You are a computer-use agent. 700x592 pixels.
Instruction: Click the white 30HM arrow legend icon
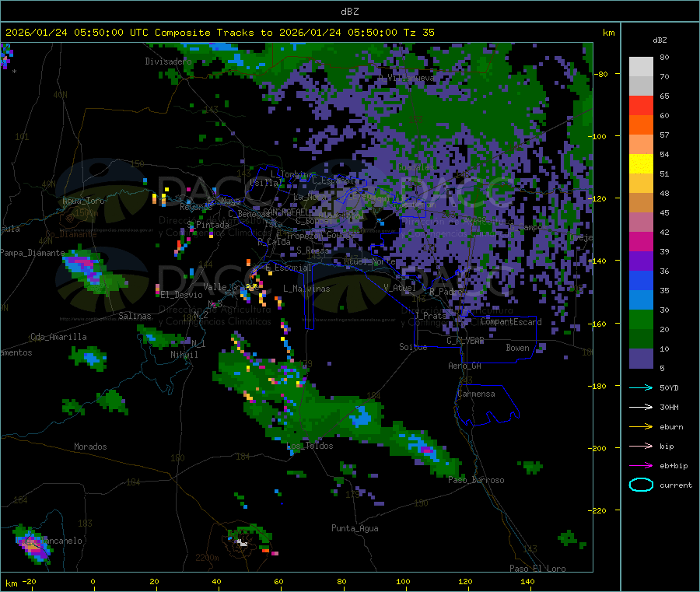point(641,407)
